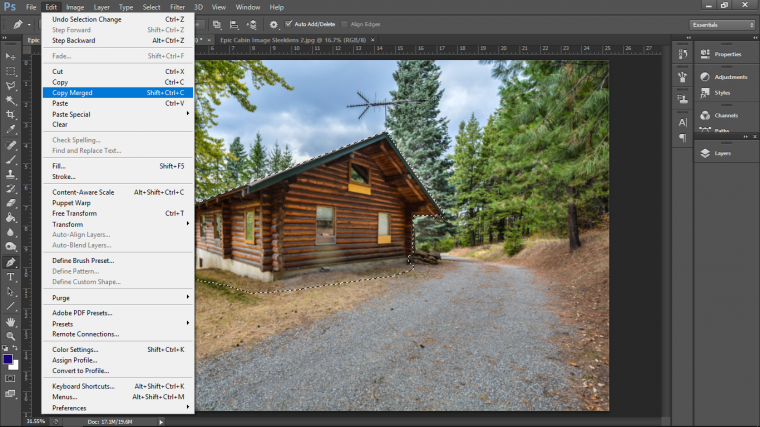The image size is (760, 427).
Task: Toggle Quick Mask mode
Action: click(x=10, y=379)
